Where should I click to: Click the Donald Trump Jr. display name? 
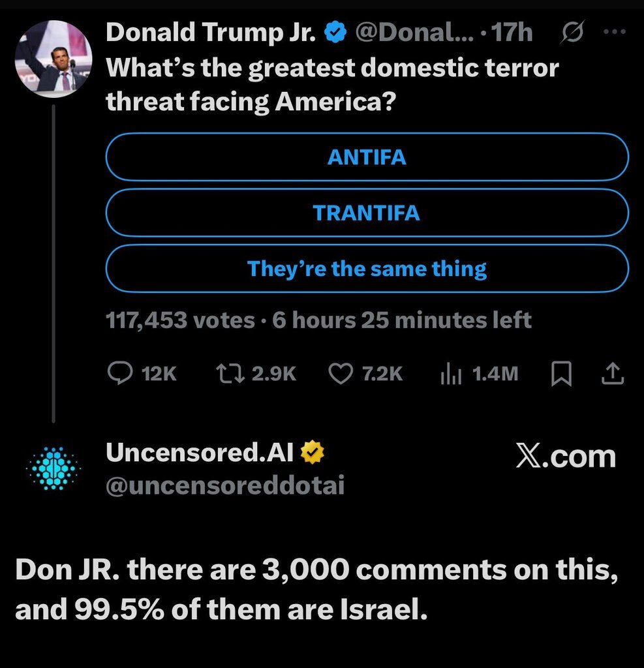pos(212,33)
